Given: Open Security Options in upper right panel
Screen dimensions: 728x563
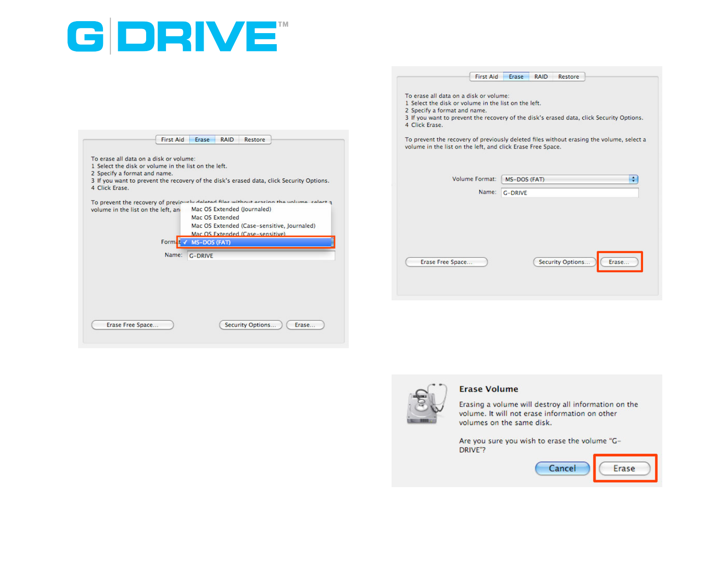Looking at the screenshot, I should click(564, 262).
